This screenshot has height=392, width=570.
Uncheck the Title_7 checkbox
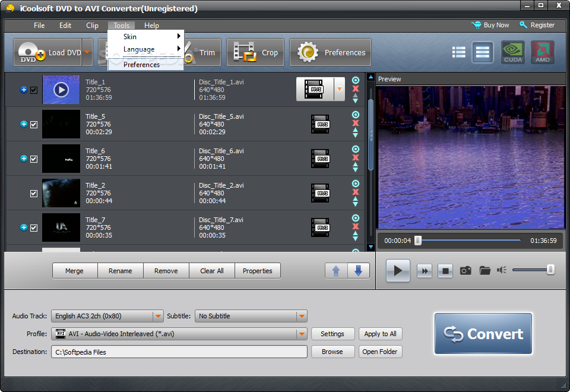point(34,228)
